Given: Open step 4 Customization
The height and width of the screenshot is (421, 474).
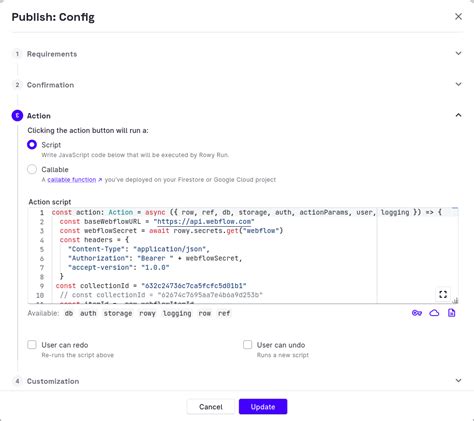Looking at the screenshot, I should pyautogui.click(x=53, y=381).
